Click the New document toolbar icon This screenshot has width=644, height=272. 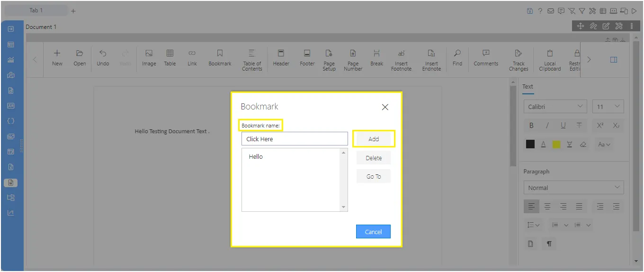pyautogui.click(x=57, y=59)
